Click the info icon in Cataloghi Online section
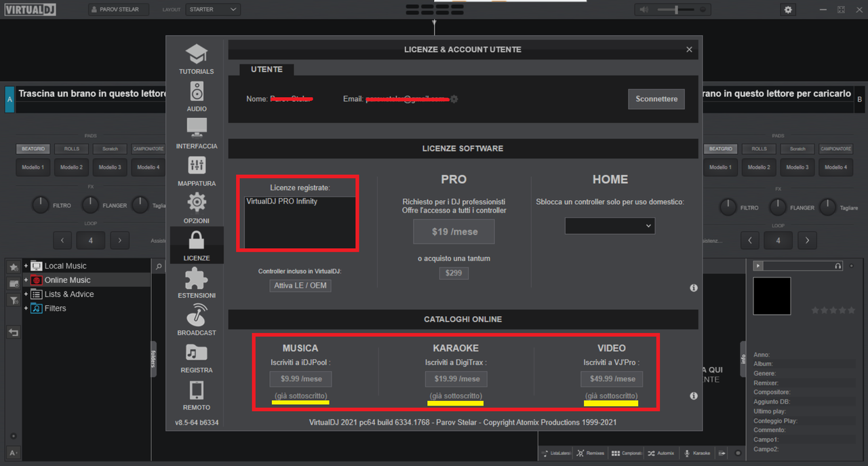The width and height of the screenshot is (868, 466). (694, 395)
